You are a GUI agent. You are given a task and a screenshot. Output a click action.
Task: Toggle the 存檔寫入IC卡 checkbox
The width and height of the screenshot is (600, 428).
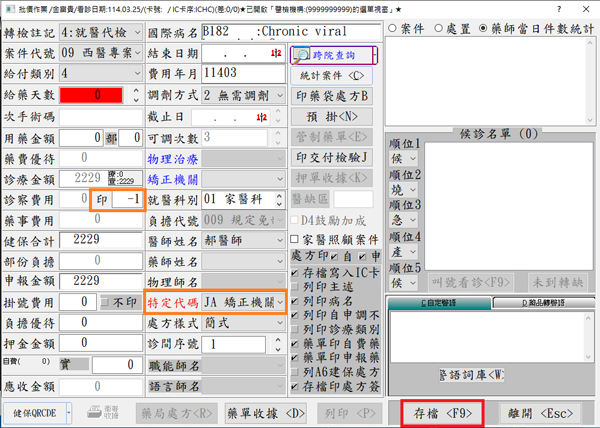coord(295,274)
